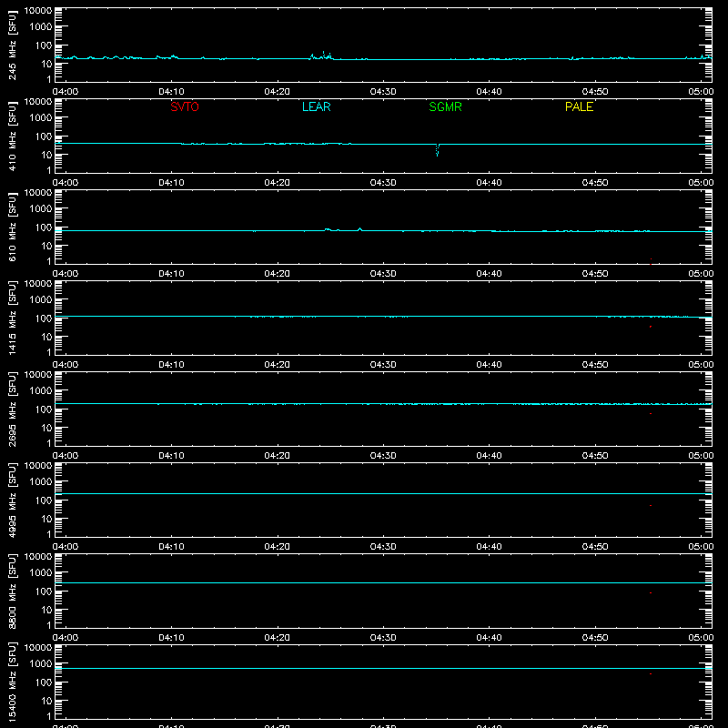The image size is (728, 728).
Task: Click 04:00 under the 245 MHz panel
Action: (66, 92)
